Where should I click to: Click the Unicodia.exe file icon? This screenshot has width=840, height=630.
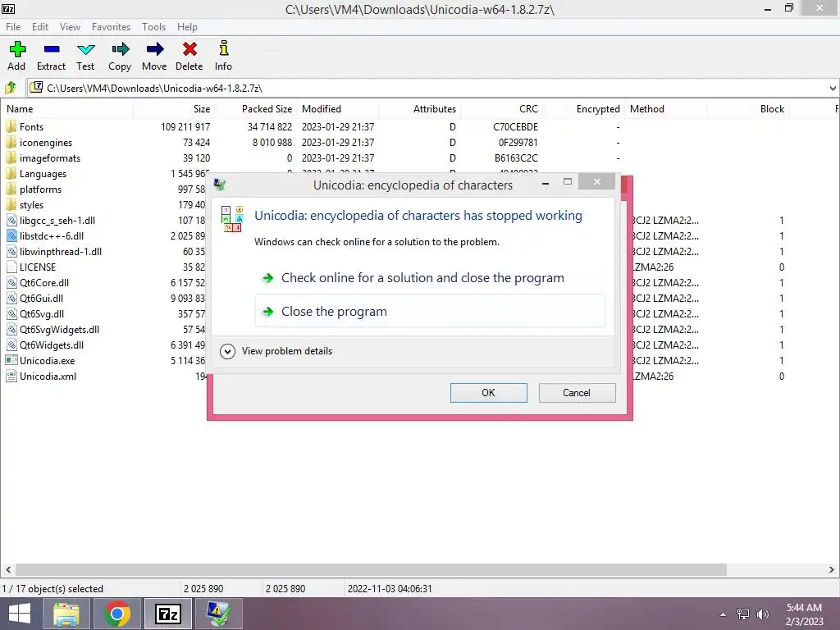[11, 361]
